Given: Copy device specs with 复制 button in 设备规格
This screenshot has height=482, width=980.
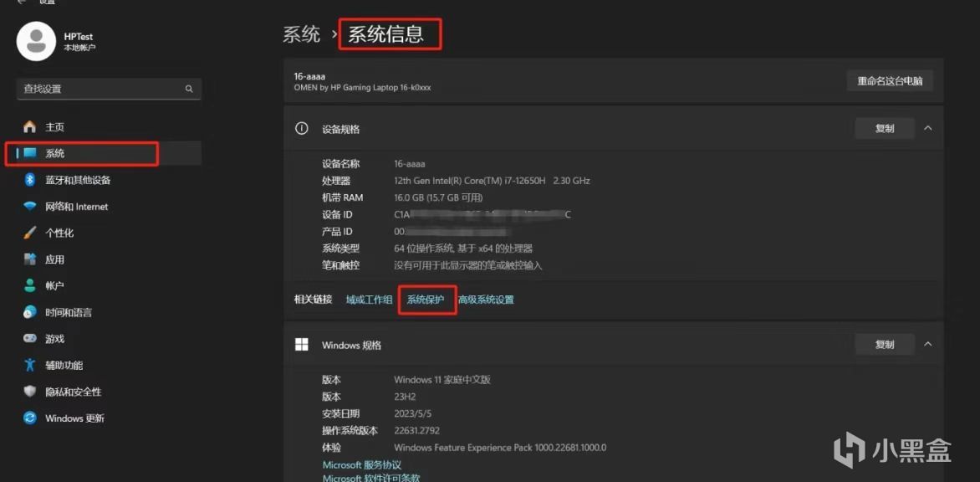Looking at the screenshot, I should [x=885, y=128].
